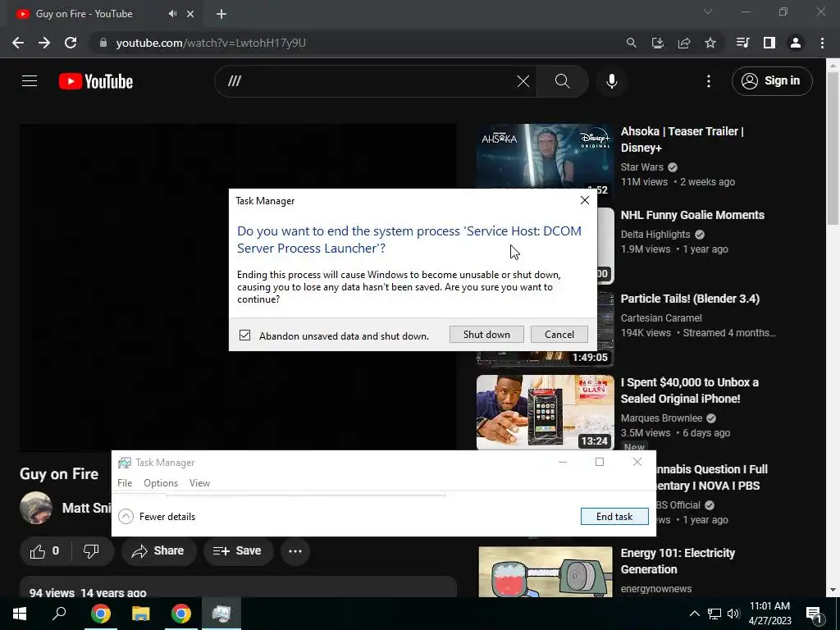Open Windows taskbar search
The width and height of the screenshot is (840, 630).
[59, 614]
